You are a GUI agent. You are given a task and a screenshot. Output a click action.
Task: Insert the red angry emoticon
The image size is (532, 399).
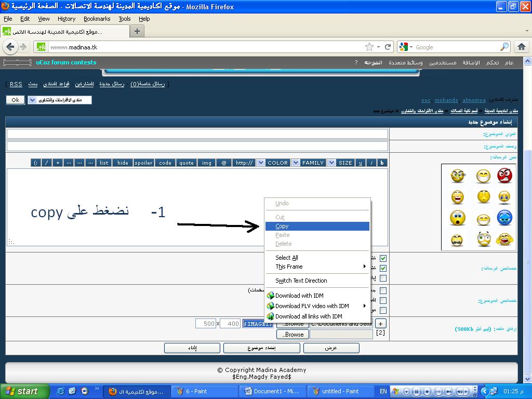(504, 176)
